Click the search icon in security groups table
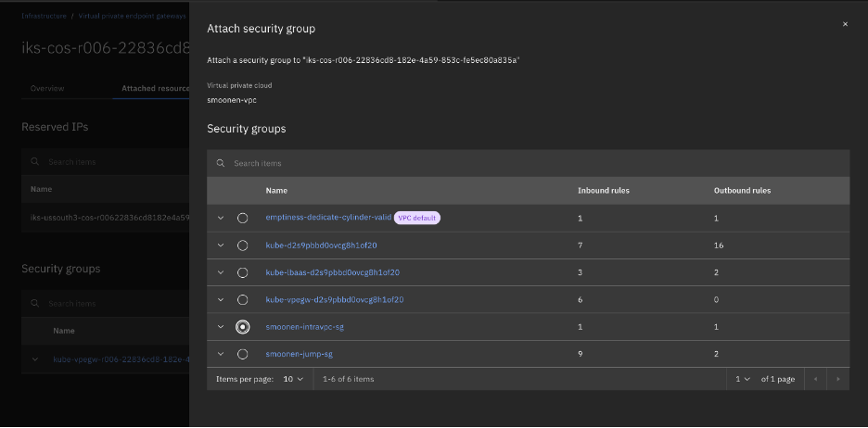 (221, 163)
